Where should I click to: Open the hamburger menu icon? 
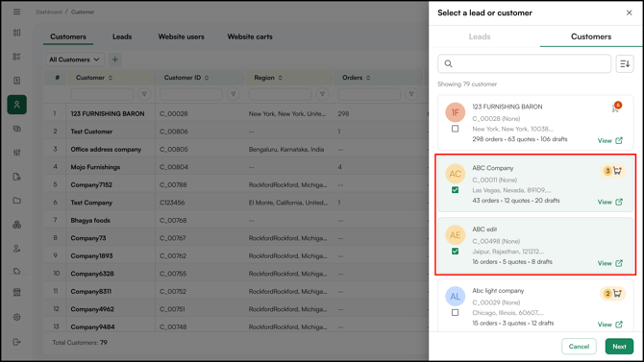click(17, 12)
